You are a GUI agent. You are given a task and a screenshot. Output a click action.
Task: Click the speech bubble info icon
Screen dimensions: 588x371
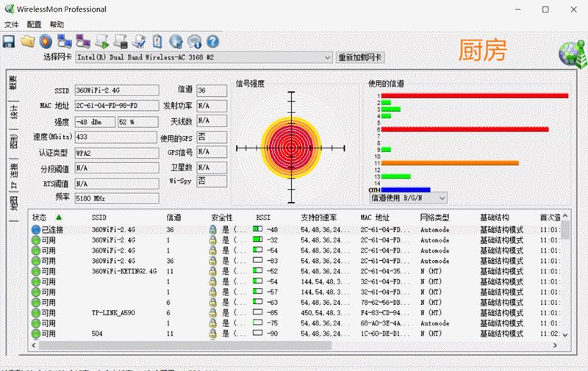[194, 41]
